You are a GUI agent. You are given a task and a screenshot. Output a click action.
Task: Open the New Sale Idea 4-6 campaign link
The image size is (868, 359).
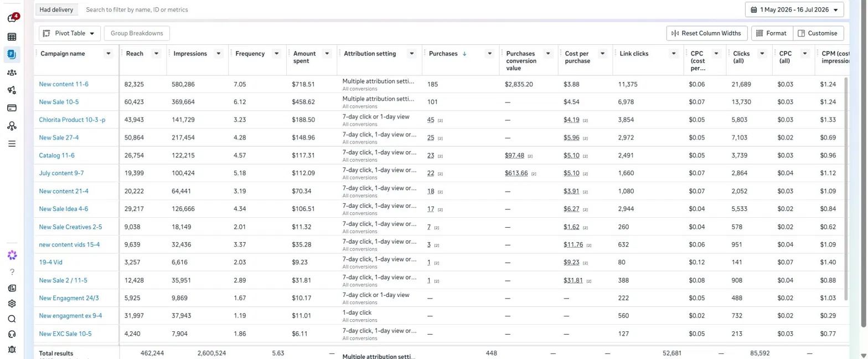pyautogui.click(x=64, y=209)
